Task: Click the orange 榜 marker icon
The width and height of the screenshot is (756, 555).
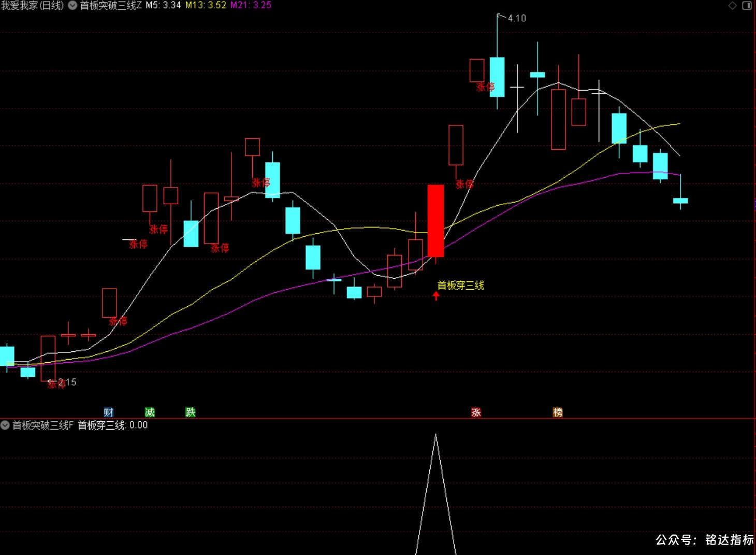Action: [x=558, y=412]
